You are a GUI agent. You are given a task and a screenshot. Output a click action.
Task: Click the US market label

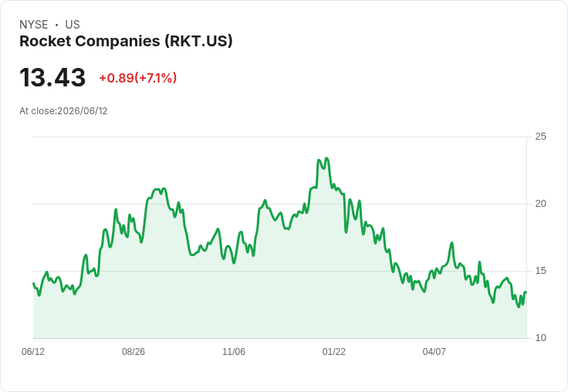click(x=73, y=25)
